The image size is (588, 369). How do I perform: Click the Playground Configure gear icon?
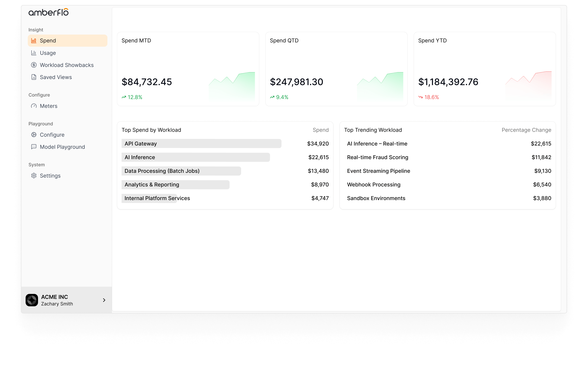(x=34, y=135)
